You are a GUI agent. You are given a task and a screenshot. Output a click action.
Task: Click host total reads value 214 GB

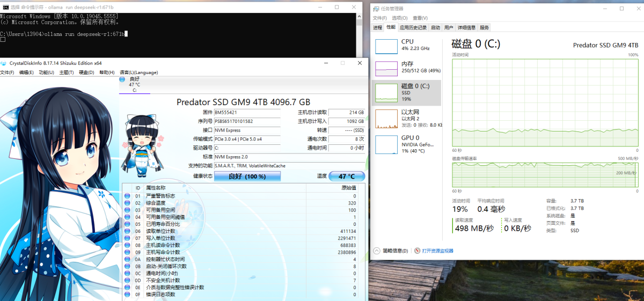(x=347, y=113)
